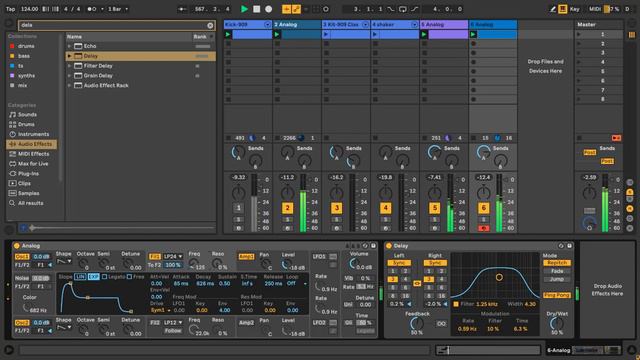
Task: Disarm recording on track 6 Analog
Action: point(483,228)
